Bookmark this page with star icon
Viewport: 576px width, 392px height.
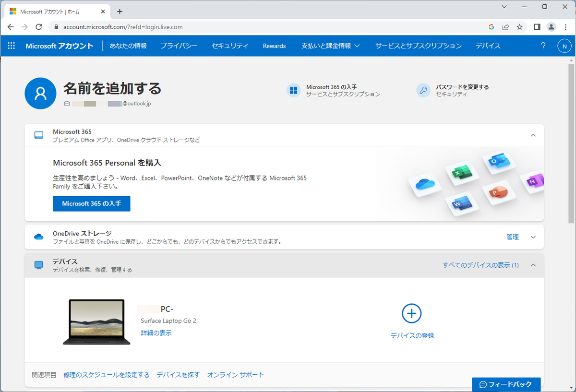click(x=519, y=27)
